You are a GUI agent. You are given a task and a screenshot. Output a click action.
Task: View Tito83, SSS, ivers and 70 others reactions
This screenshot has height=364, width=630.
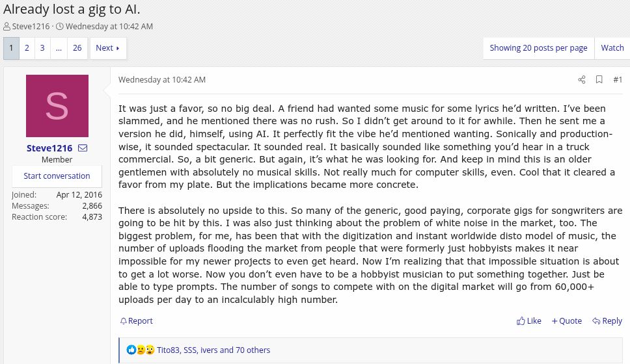coord(213,350)
